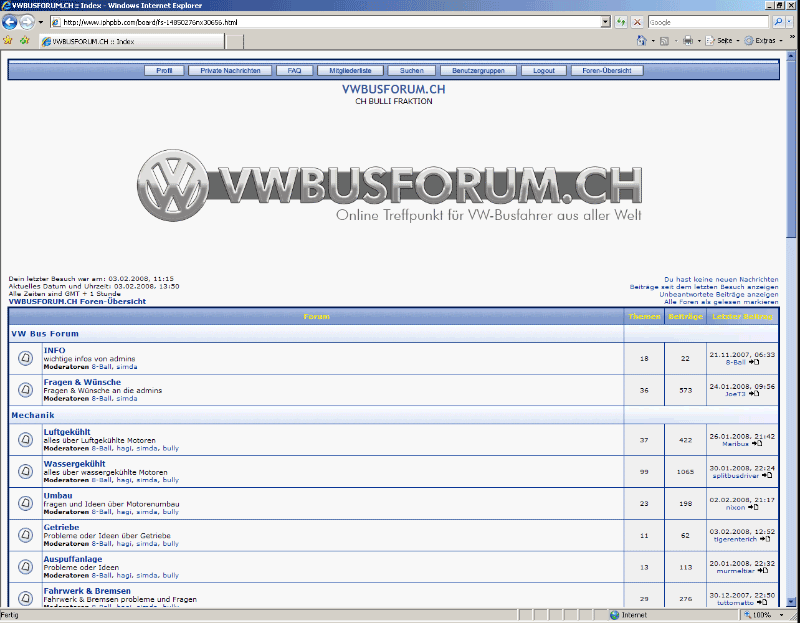Viewport: 800px width, 623px height.
Task: Open latest post icon next to tigerenterich
Action: 764,539
